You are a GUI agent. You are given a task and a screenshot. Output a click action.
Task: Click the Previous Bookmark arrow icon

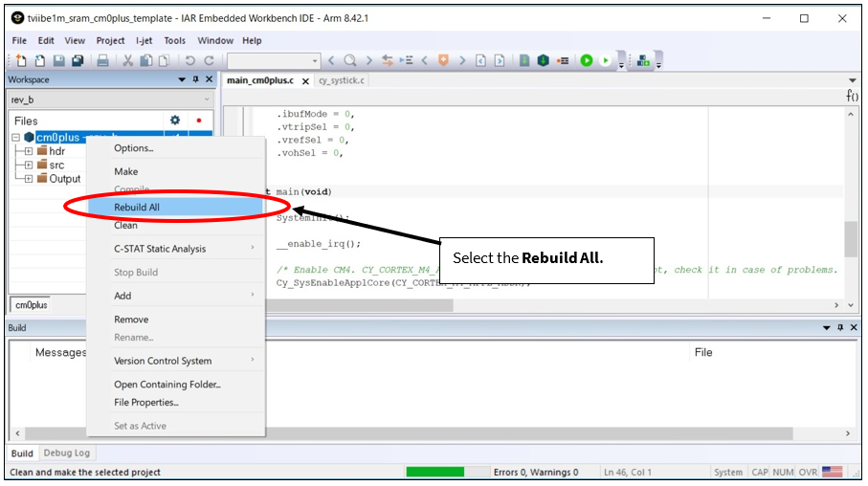425,60
